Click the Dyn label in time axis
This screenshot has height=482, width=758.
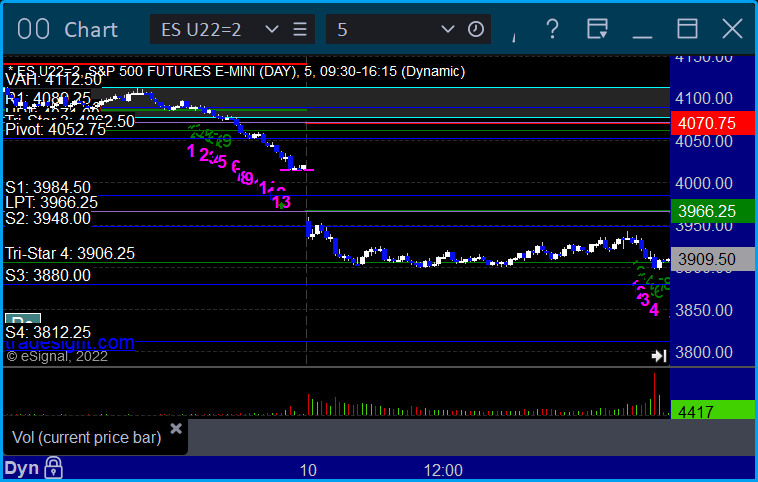point(21,468)
